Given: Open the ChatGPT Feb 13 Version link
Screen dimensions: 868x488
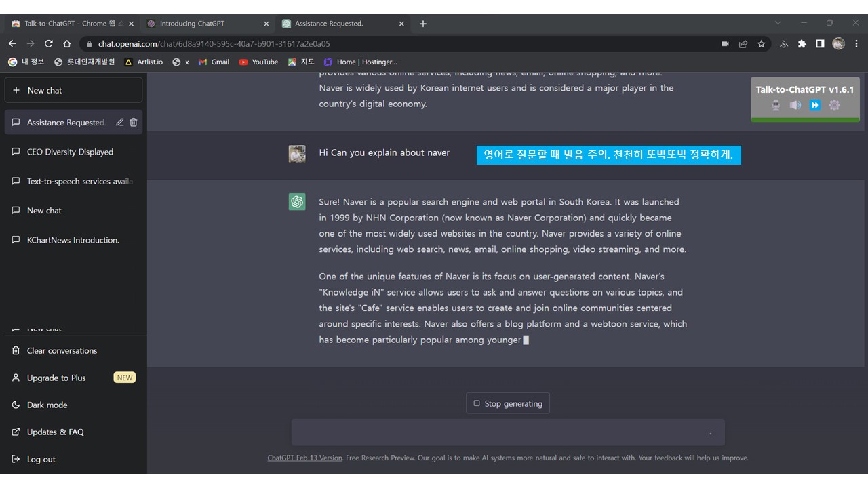Looking at the screenshot, I should point(304,457).
